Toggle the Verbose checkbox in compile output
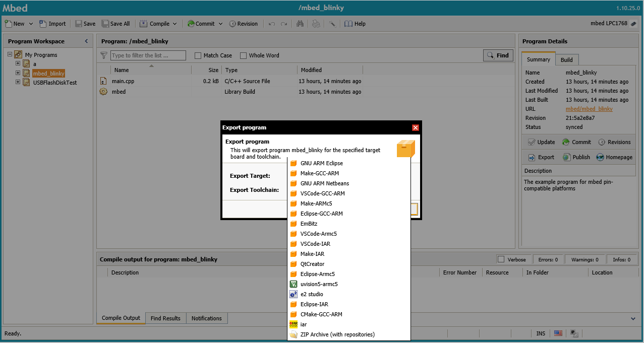Image resolution: width=644 pixels, height=343 pixels. tap(501, 259)
